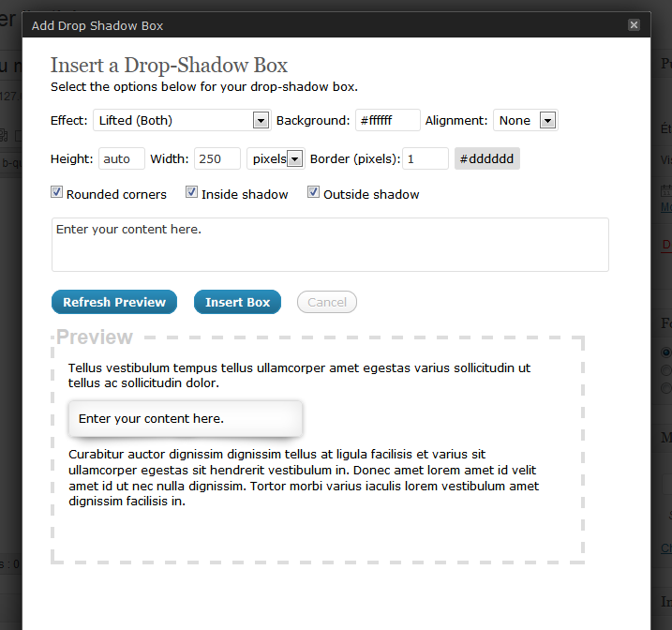This screenshot has width=672, height=630.
Task: Toggle the Inside shadow checkbox
Action: 191,192
